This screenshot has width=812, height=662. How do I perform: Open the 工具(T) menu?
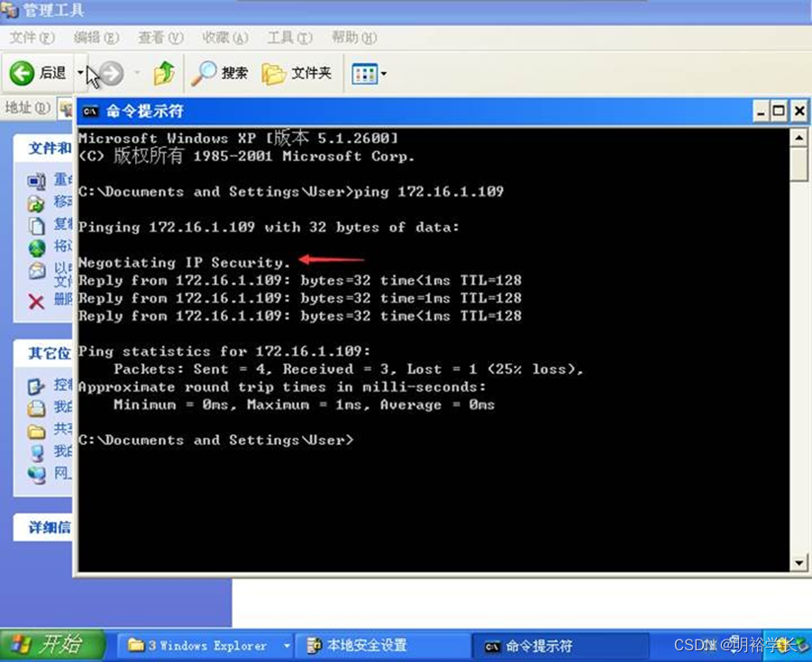290,37
